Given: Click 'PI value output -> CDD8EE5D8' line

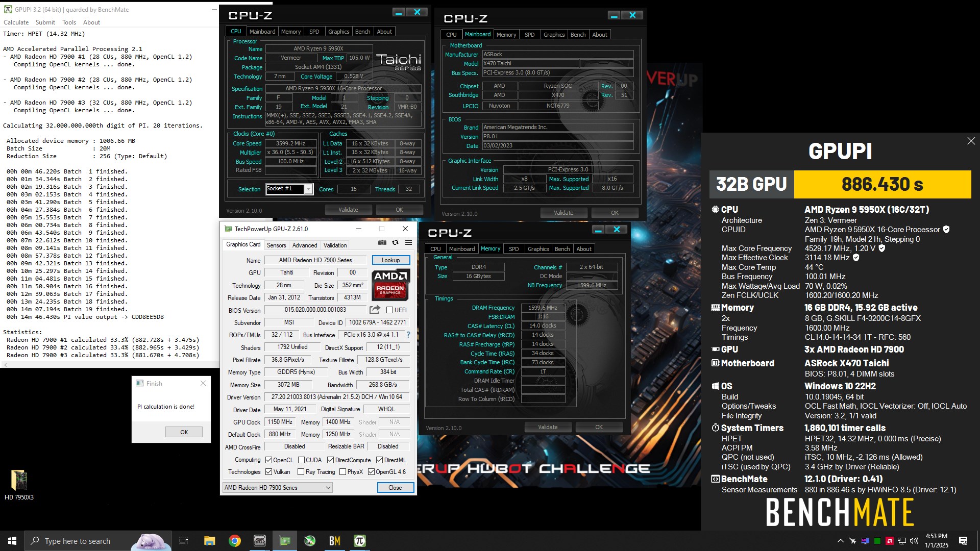Looking at the screenshot, I should point(85,317).
